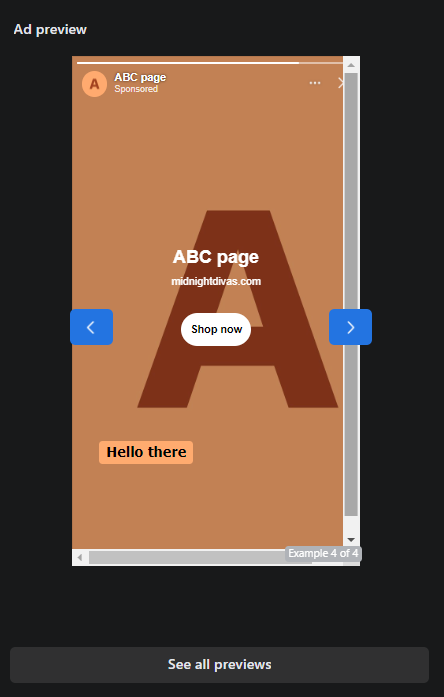Click the story progress bar at top
444x697 pixels.
(x=210, y=63)
